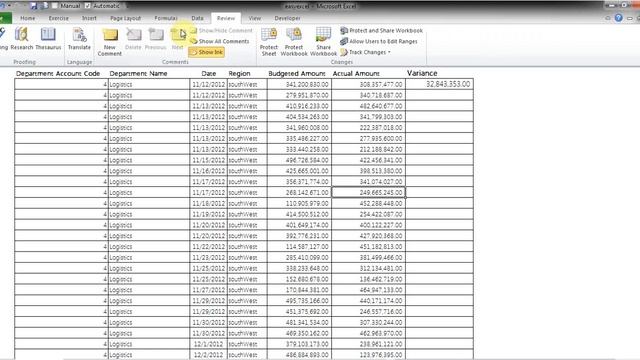Click Show/Hide Comment
The height and width of the screenshot is (360, 640).
click(x=221, y=31)
